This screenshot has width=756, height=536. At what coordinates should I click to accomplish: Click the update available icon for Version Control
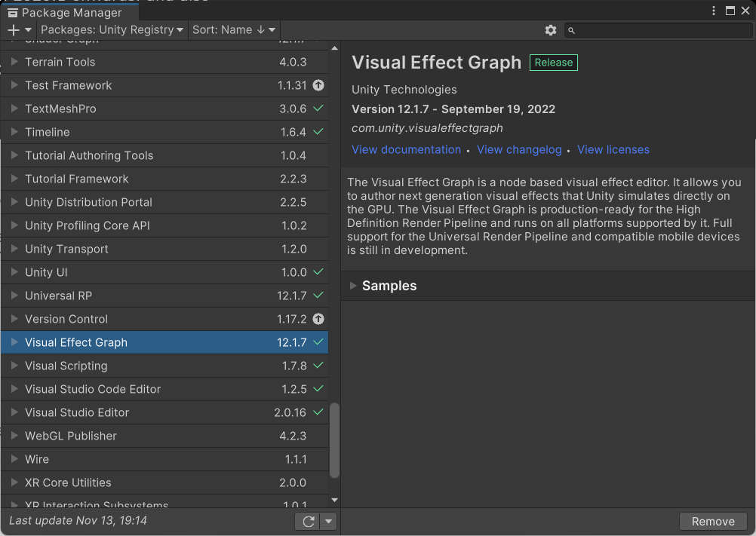tap(318, 319)
